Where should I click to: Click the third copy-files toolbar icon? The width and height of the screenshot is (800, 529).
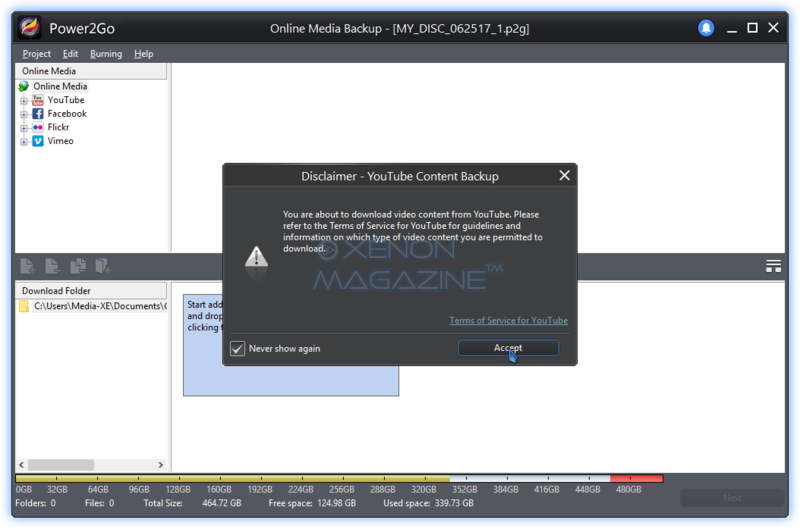[x=78, y=266]
